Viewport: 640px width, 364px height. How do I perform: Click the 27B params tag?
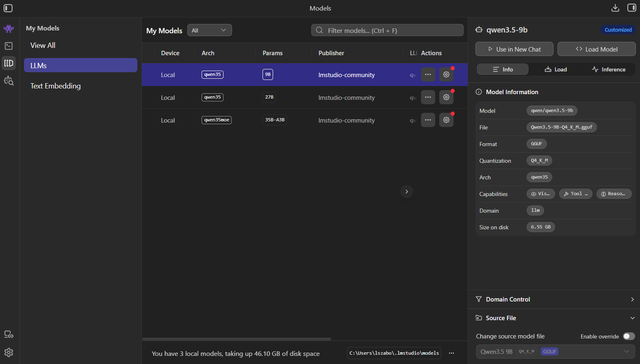tap(269, 97)
